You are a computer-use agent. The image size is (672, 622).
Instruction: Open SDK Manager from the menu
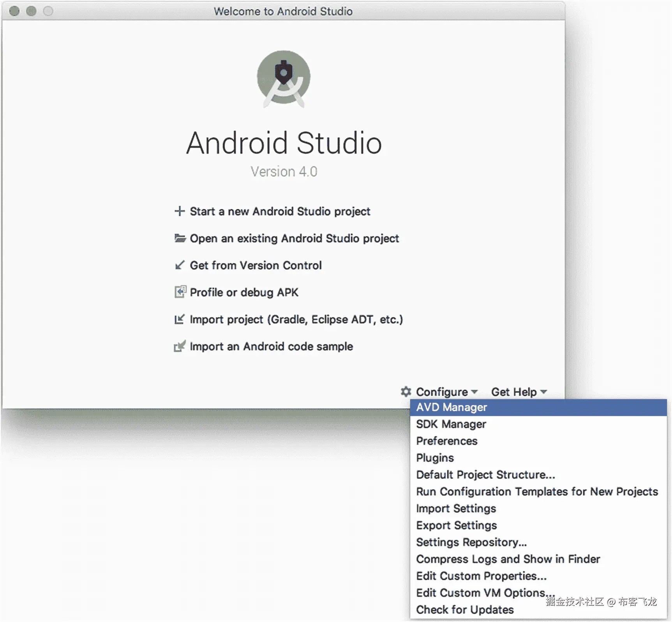click(x=538, y=424)
